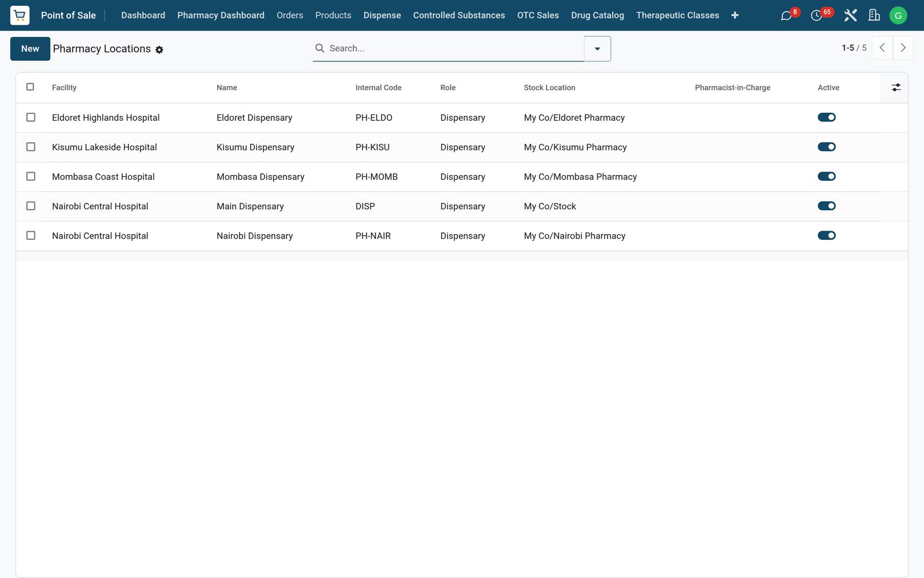The height and width of the screenshot is (578, 924).
Task: Toggle Active switch for Kisumu Dispensary
Action: pos(826,147)
